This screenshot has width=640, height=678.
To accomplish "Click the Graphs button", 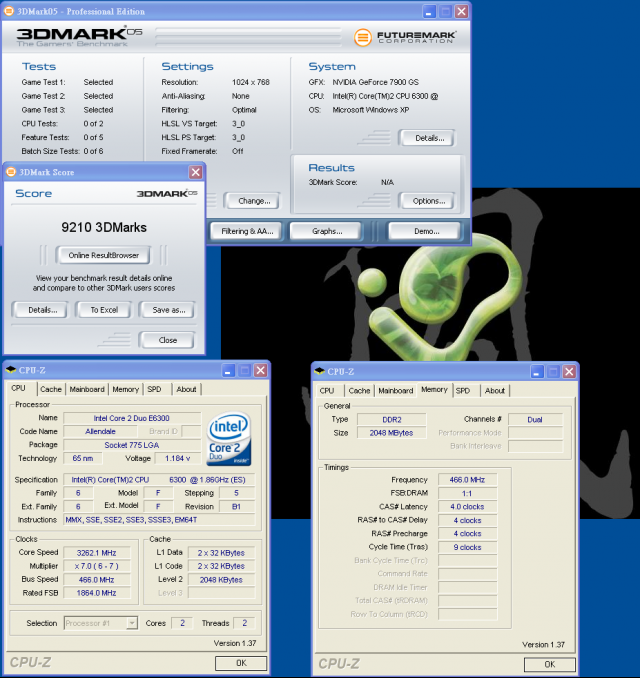I will [x=326, y=231].
